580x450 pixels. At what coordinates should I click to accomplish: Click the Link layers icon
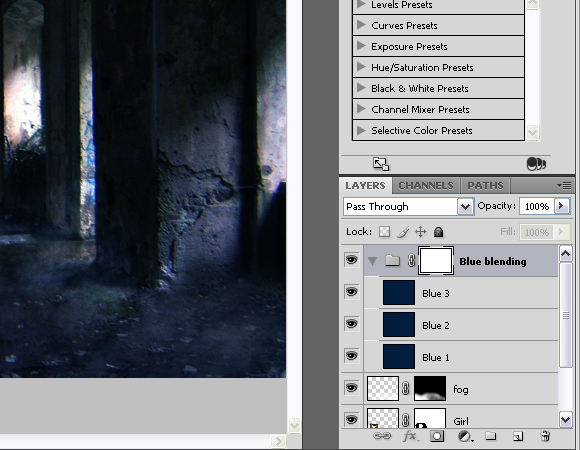[382, 436]
